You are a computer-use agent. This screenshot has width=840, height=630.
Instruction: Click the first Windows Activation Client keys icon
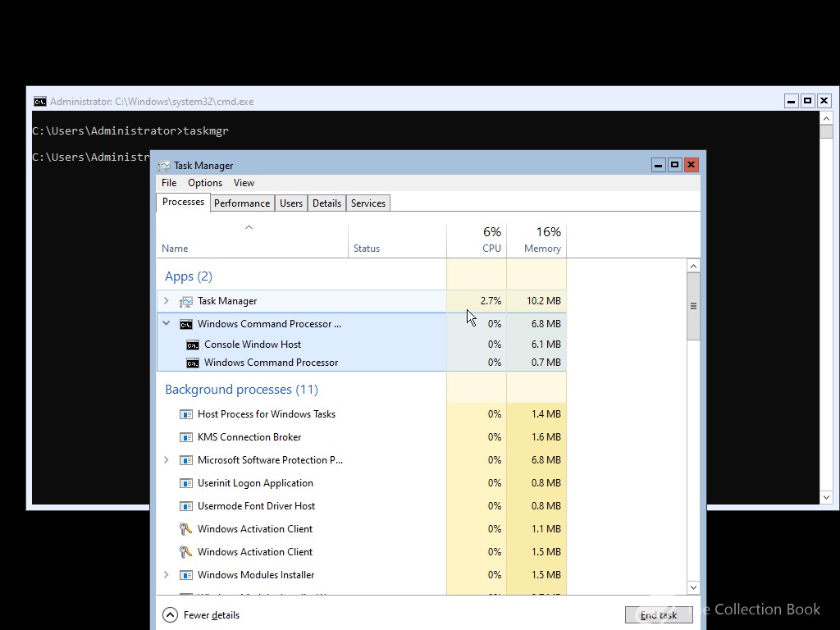185,529
